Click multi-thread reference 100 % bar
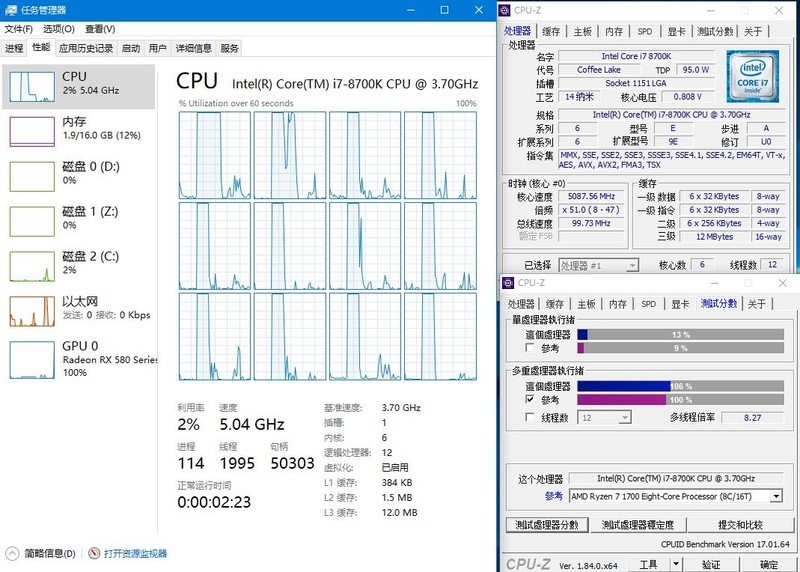 [x=681, y=400]
